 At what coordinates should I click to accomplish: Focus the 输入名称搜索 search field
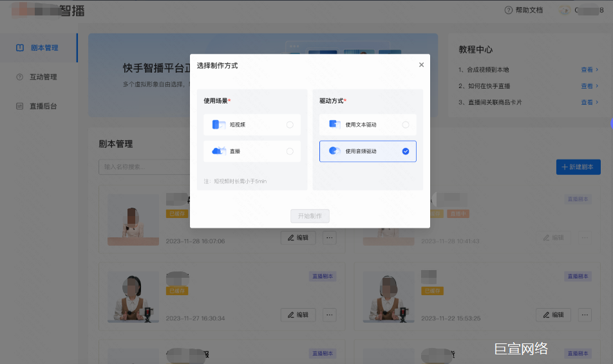coord(144,167)
